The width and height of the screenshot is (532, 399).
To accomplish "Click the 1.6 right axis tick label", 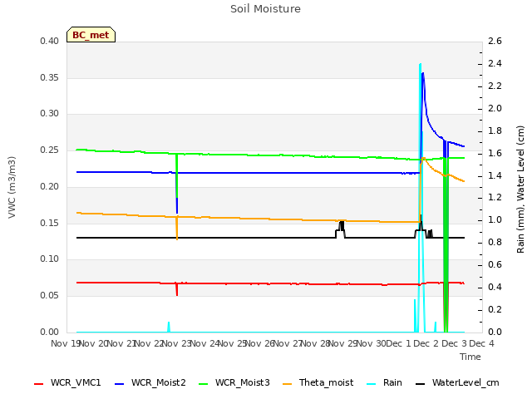I will pos(495,153).
